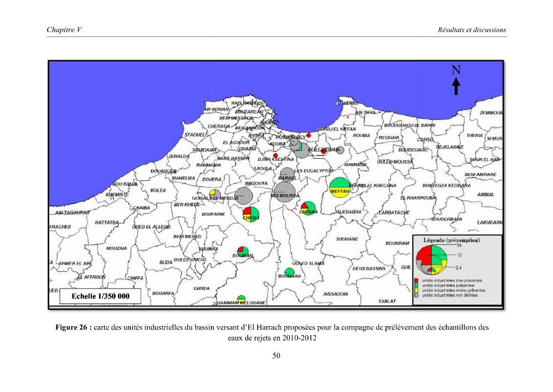This screenshot has width=553, height=392.
Task: Click the "ROUIBA" map label
Action: (362, 135)
